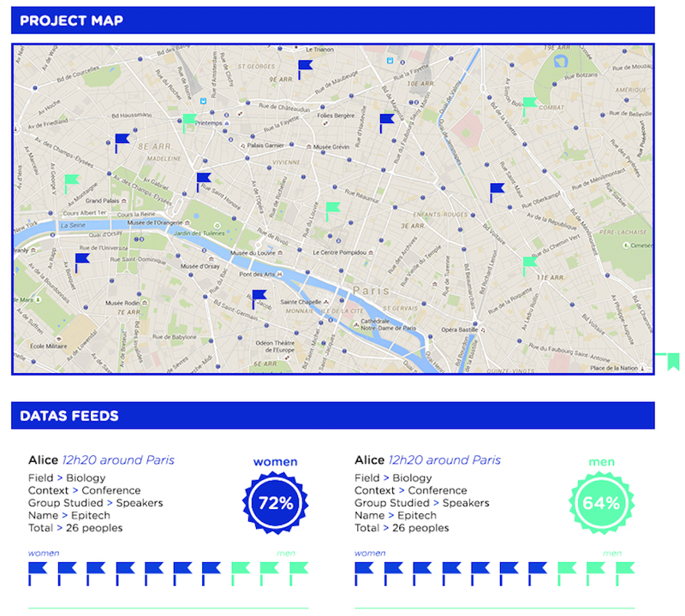This screenshot has width=685, height=616.
Task: Select the green flag beside Printemps
Action: click(x=189, y=123)
